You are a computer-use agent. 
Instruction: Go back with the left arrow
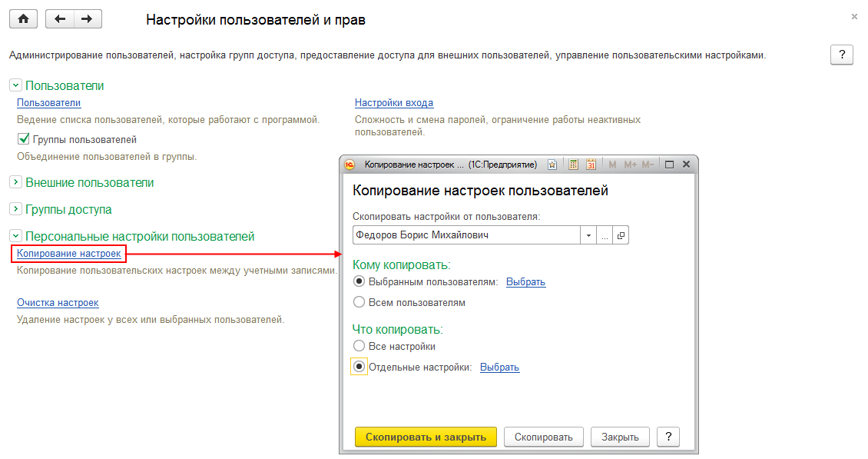pos(60,19)
